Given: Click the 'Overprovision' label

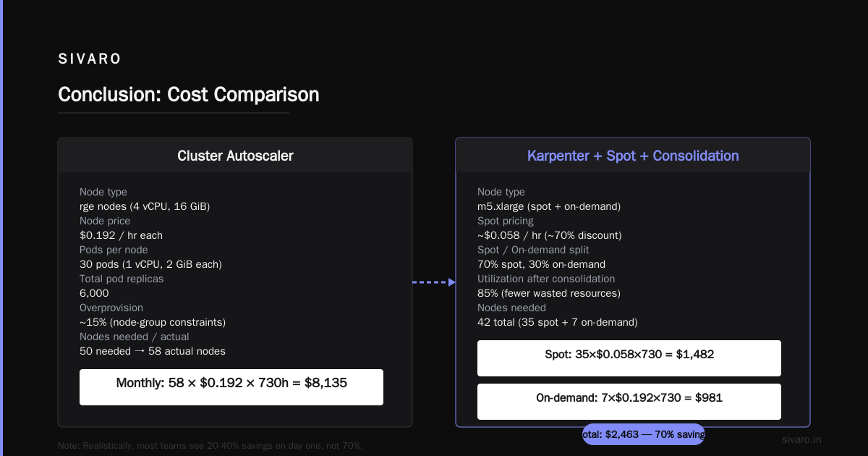Looking at the screenshot, I should click(x=111, y=308).
